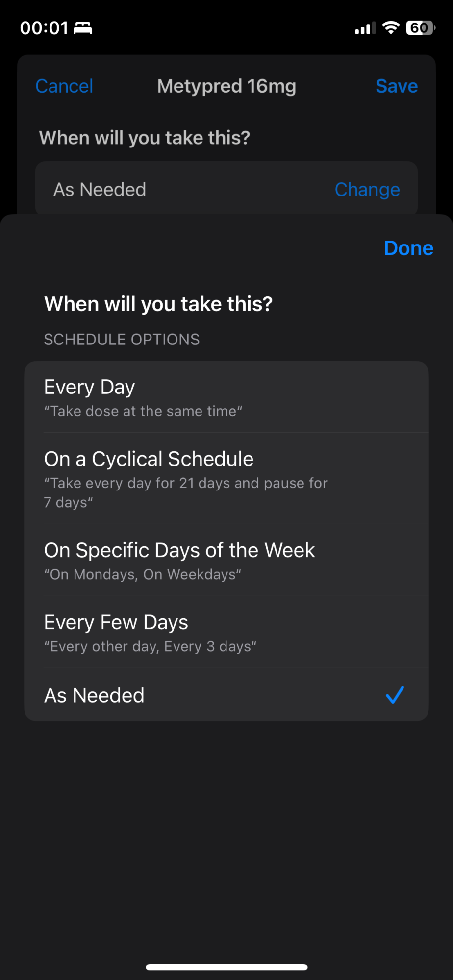Cancel editing the medication
The height and width of the screenshot is (980, 453).
(64, 86)
